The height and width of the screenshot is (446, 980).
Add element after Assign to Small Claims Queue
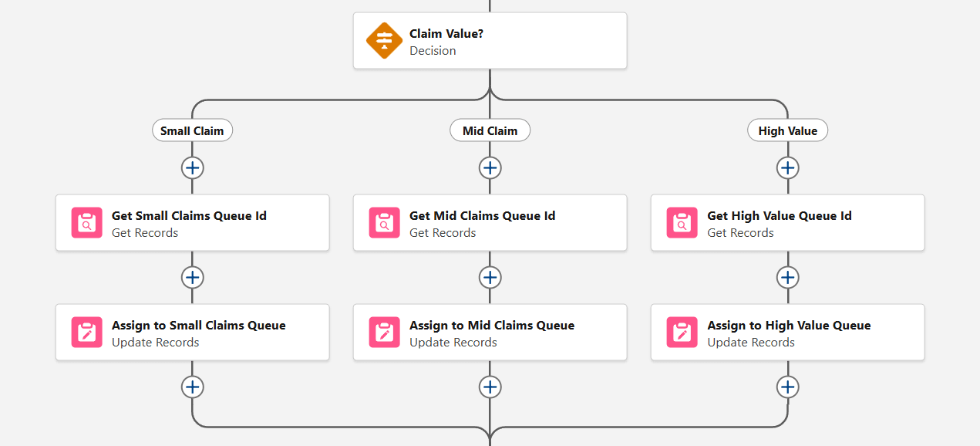(192, 387)
